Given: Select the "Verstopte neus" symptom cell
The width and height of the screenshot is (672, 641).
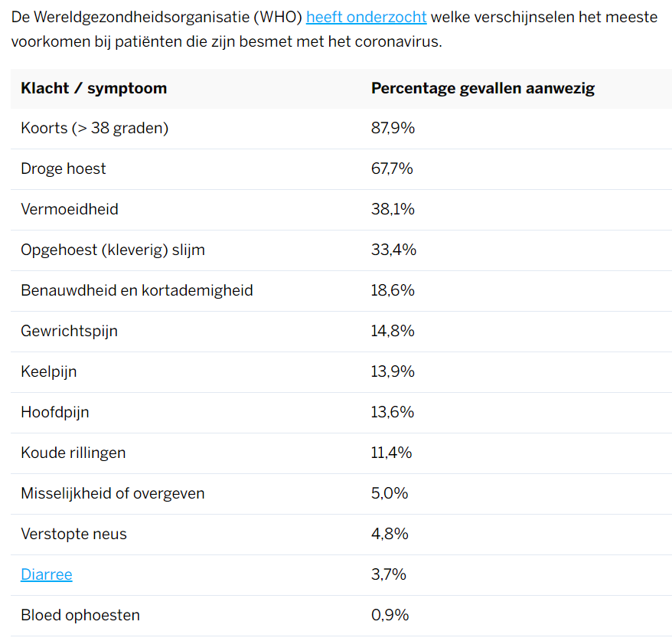Looking at the screenshot, I should pos(74,534).
